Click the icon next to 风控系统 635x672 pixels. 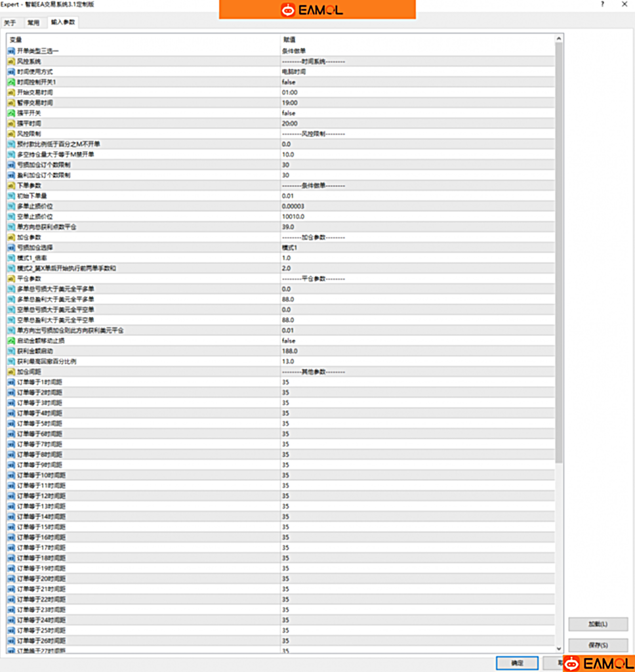[11, 61]
